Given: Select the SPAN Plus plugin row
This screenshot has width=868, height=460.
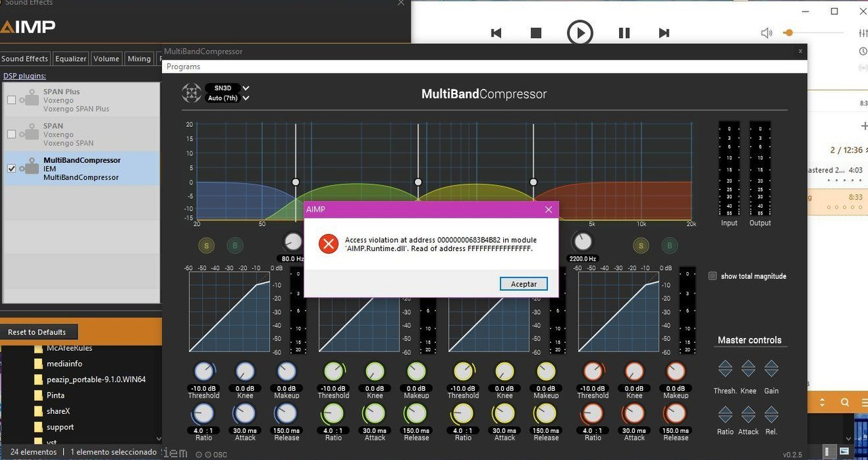Looking at the screenshot, I should click(81, 100).
